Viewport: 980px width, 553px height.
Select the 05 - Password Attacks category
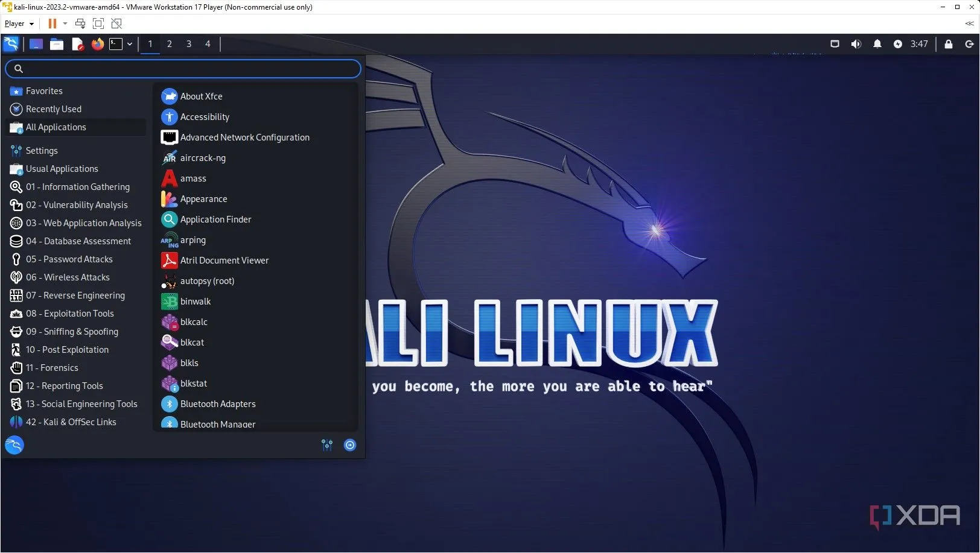(69, 259)
